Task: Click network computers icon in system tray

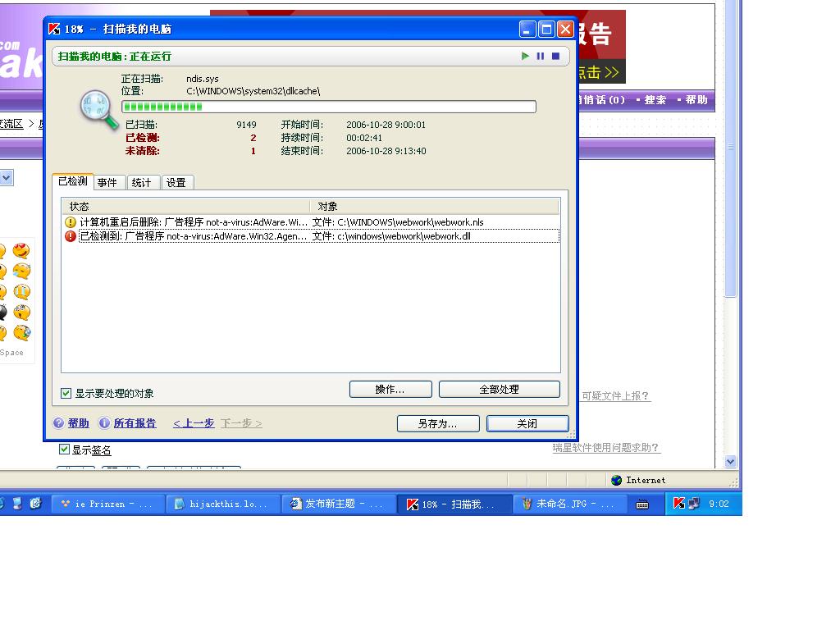Action: pos(694,504)
